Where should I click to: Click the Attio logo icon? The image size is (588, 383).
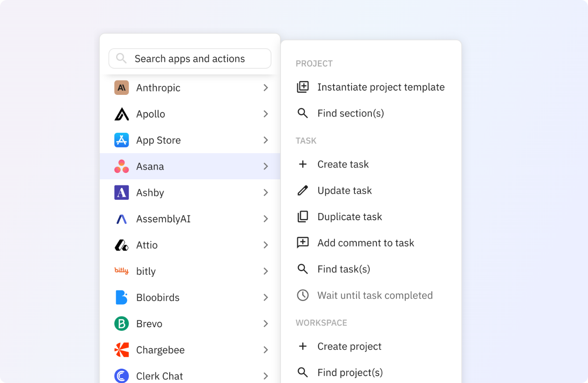[121, 245]
